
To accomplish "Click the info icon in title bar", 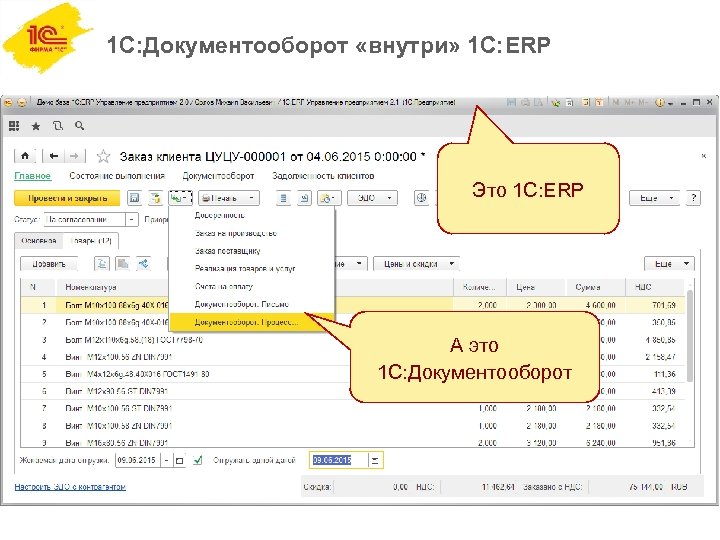I will pyautogui.click(x=660, y=103).
